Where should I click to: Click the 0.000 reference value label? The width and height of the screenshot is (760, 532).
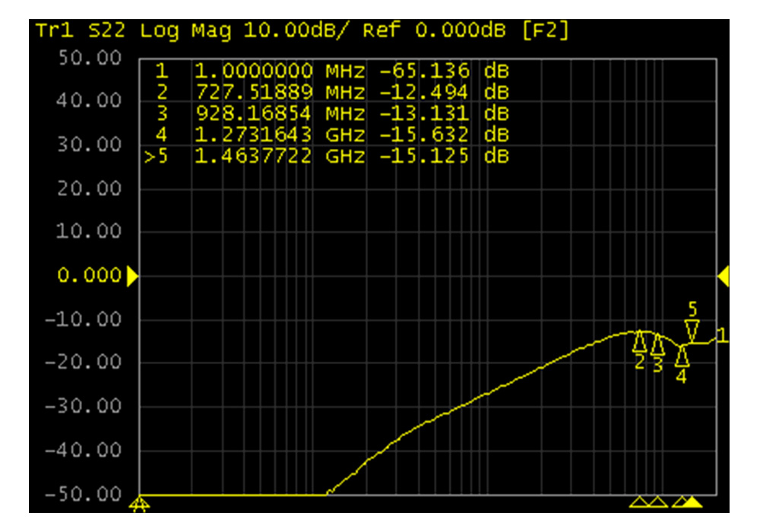pyautogui.click(x=90, y=277)
